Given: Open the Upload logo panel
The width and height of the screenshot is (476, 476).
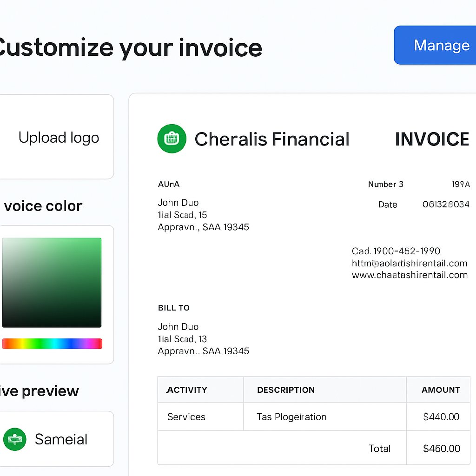Looking at the screenshot, I should tap(58, 137).
